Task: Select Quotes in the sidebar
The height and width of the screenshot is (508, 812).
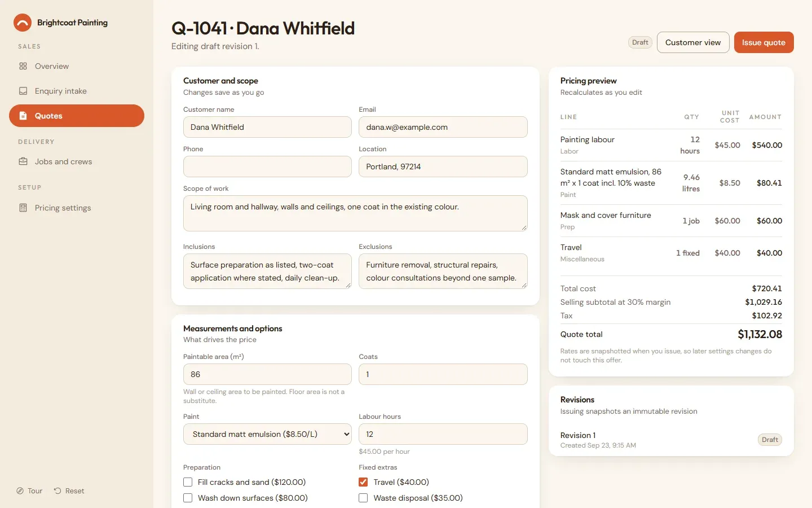Action: point(77,116)
